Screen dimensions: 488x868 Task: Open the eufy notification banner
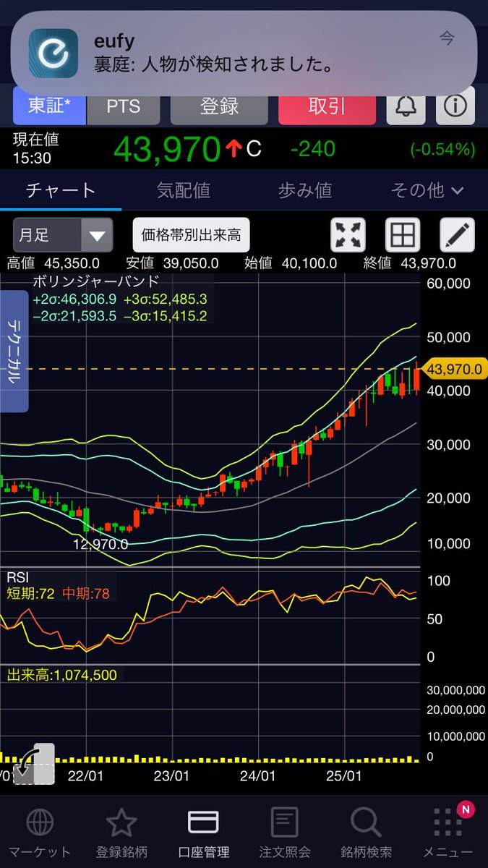[x=244, y=52]
